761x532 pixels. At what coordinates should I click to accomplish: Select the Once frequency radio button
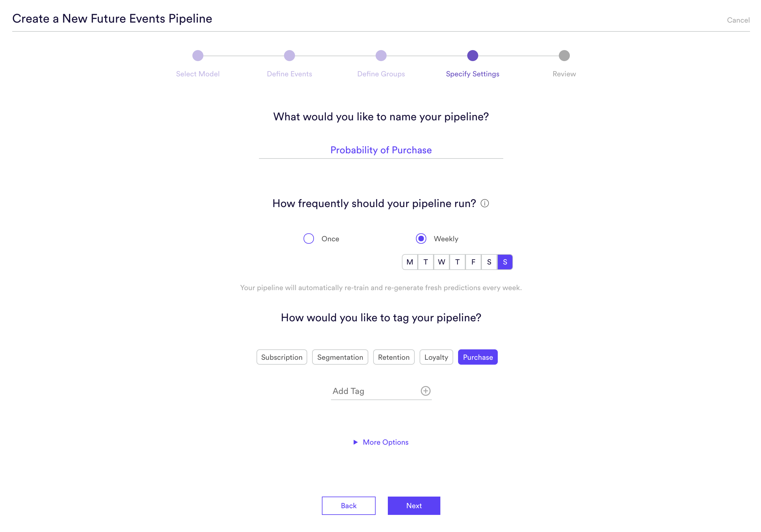click(x=308, y=239)
